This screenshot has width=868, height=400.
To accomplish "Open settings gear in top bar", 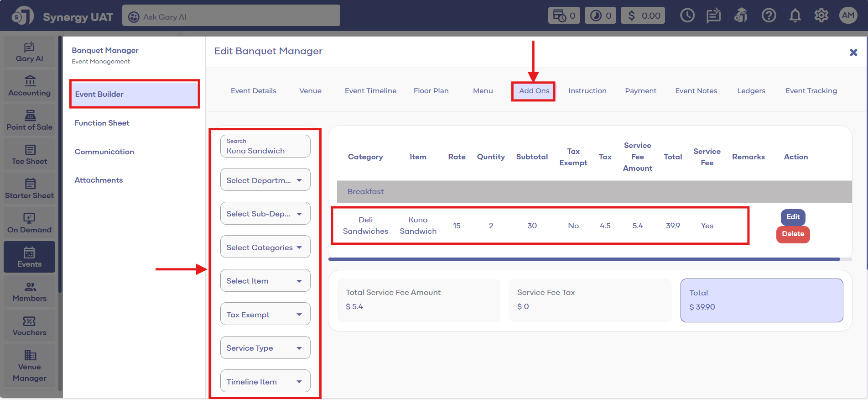I will click(821, 16).
